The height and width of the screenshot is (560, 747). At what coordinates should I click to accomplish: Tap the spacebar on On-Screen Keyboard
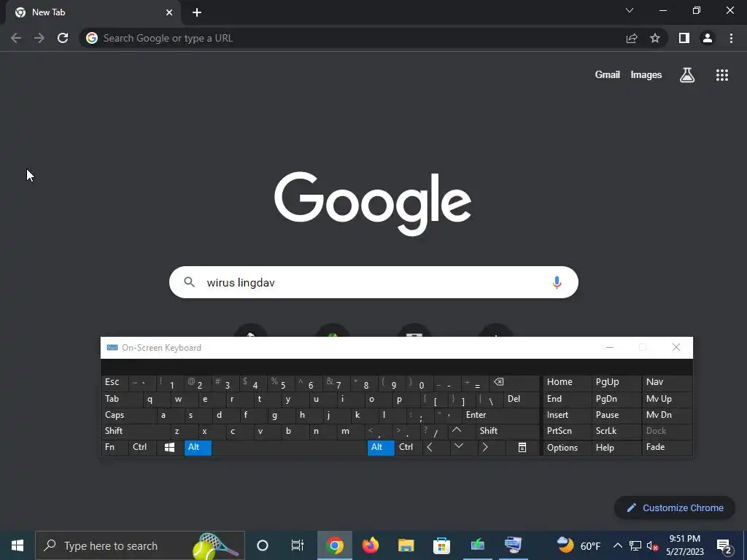coord(289,447)
